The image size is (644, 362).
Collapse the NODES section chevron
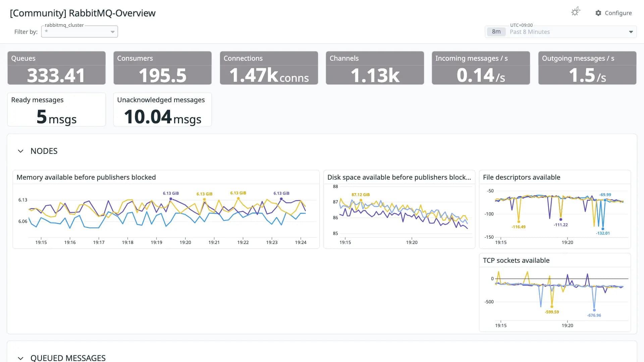20,151
